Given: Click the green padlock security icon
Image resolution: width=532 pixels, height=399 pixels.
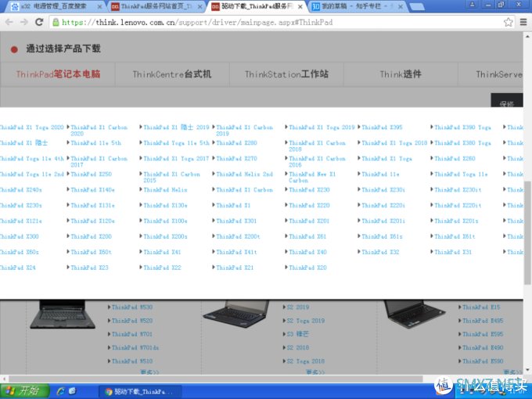Looking at the screenshot, I should point(56,23).
